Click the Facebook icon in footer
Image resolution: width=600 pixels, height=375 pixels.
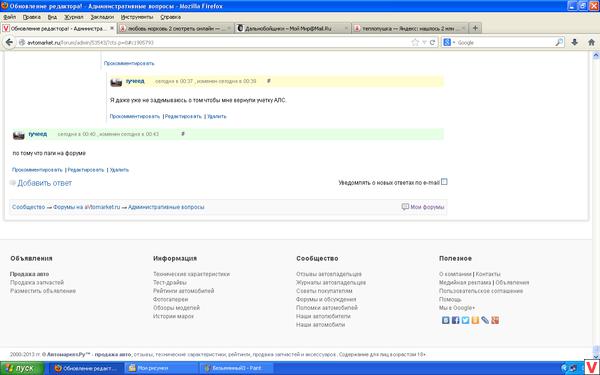point(455,320)
